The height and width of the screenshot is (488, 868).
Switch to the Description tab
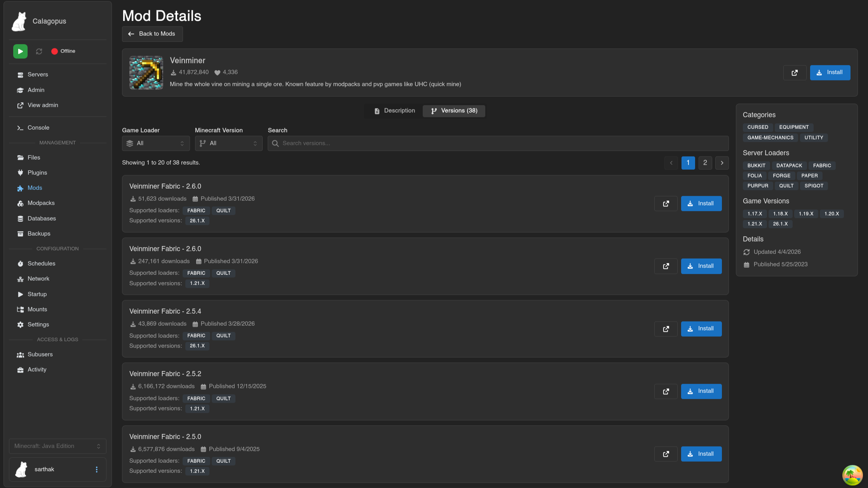point(394,111)
